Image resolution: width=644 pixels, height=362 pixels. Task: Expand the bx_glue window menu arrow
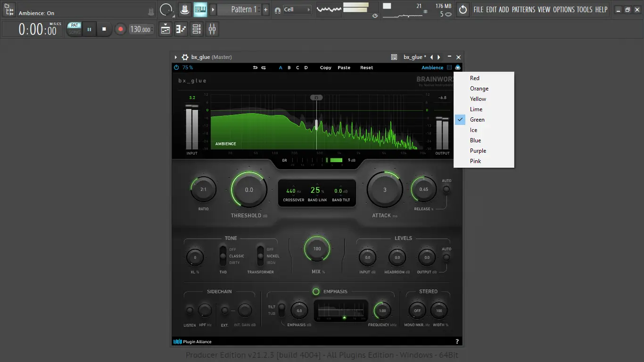[176, 57]
